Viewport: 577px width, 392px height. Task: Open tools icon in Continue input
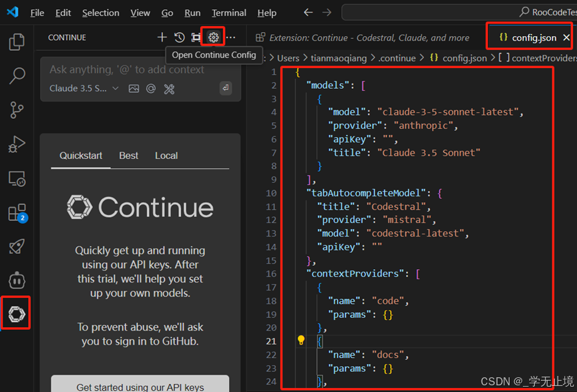click(x=169, y=89)
